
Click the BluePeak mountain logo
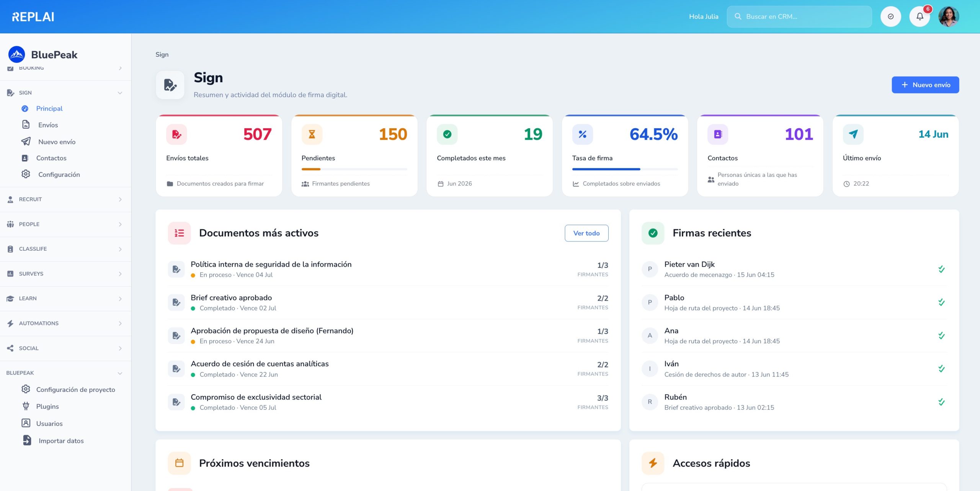click(16, 55)
